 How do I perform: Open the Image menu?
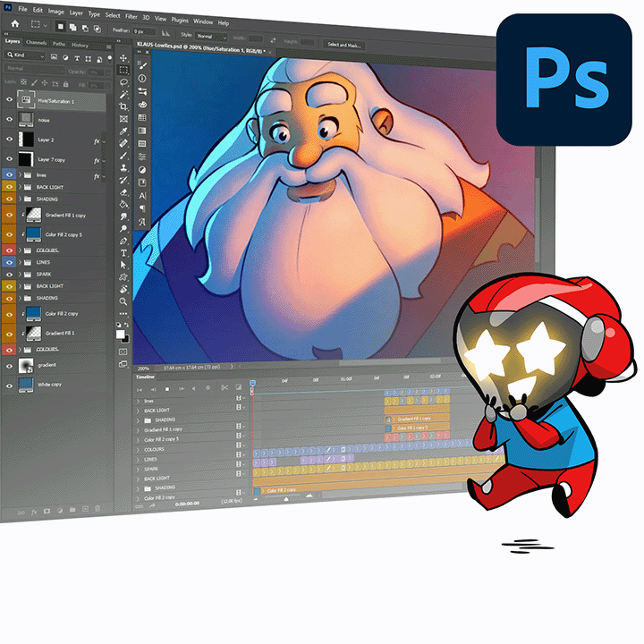tap(55, 11)
